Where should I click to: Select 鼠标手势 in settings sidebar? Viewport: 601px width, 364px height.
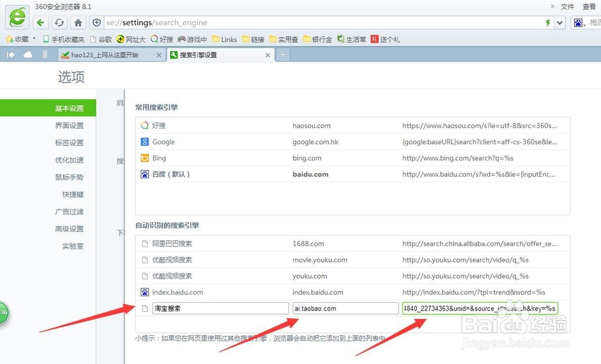tap(69, 177)
